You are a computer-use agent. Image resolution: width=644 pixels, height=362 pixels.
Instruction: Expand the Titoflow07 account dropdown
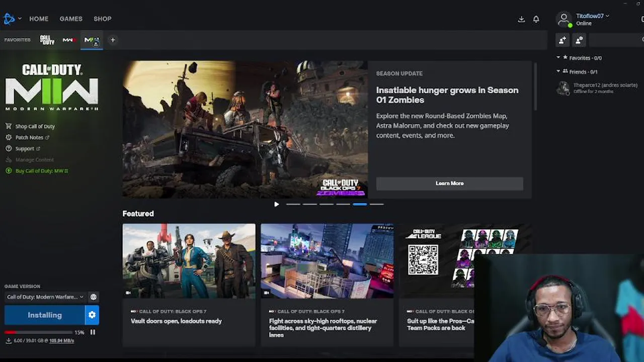click(x=593, y=16)
